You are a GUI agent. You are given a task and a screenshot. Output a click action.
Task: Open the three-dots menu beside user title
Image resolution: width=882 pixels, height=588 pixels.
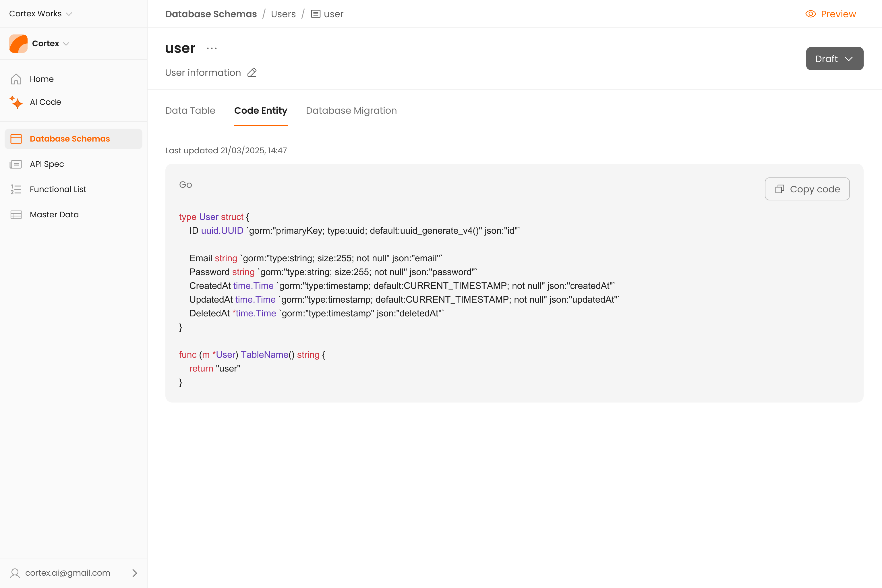coord(212,48)
